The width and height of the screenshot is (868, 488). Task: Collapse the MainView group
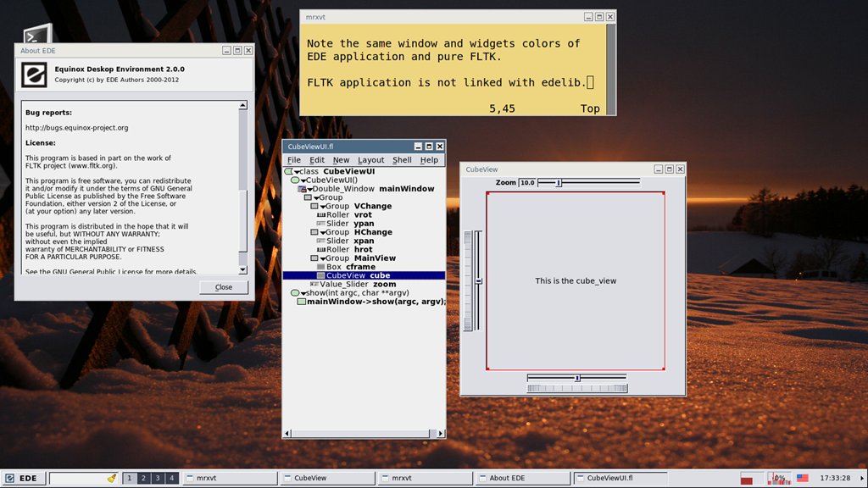323,259
